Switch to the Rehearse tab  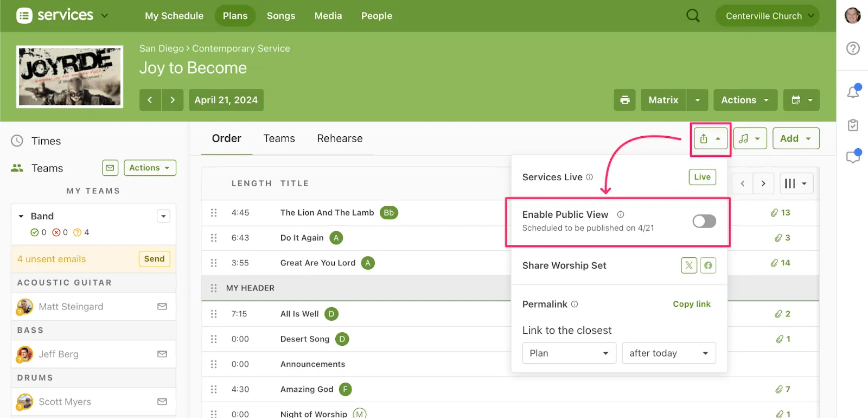[x=340, y=138]
